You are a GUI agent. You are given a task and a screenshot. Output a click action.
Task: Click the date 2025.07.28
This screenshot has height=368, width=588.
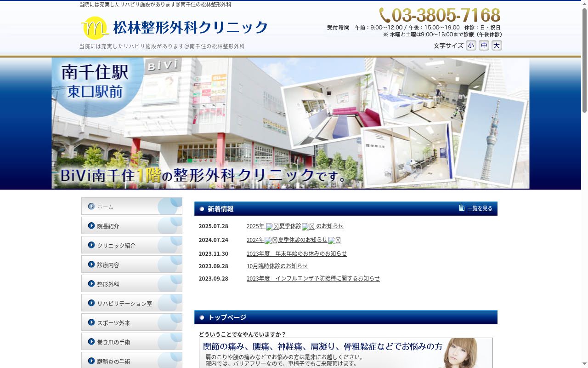pyautogui.click(x=213, y=226)
